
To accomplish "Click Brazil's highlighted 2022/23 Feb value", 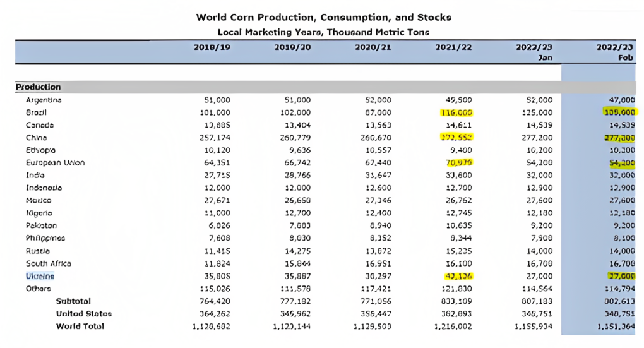I will 620,112.
